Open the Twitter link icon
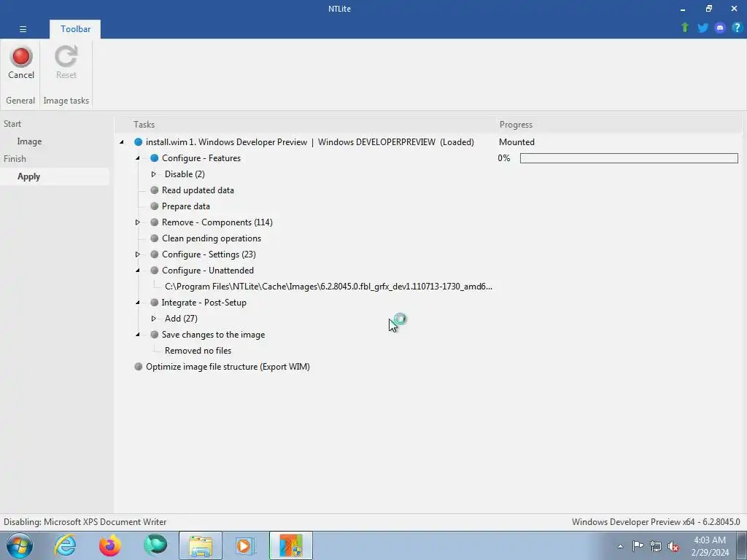The width and height of the screenshot is (747, 560). pos(703,28)
